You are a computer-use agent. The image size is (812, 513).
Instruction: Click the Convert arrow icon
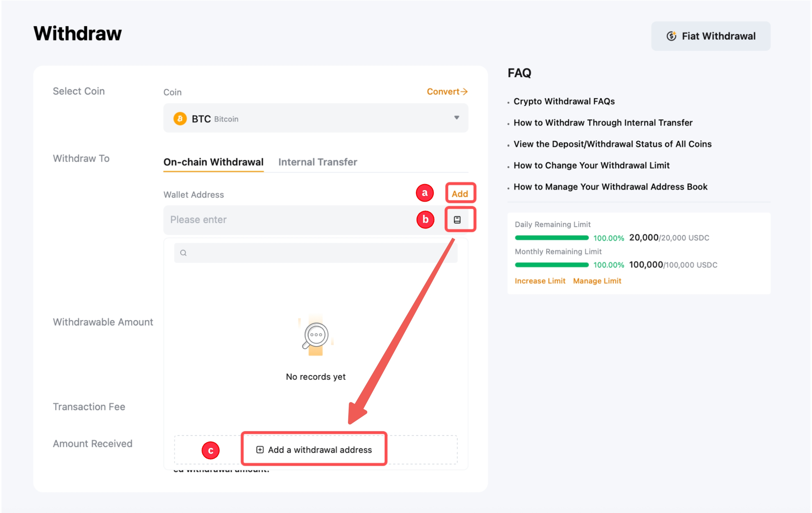click(x=464, y=91)
